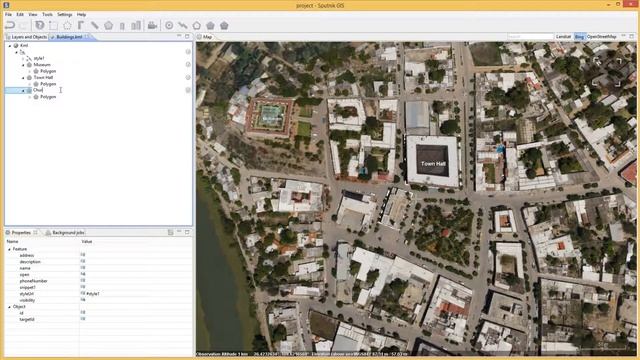Maximize the Map view panel
The height and width of the screenshot is (360, 640).
click(631, 36)
